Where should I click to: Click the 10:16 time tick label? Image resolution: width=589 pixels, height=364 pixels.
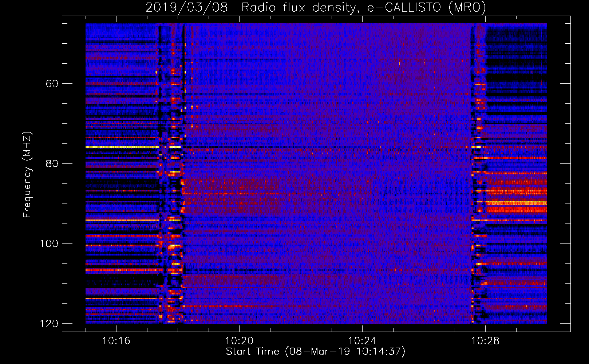(x=116, y=341)
